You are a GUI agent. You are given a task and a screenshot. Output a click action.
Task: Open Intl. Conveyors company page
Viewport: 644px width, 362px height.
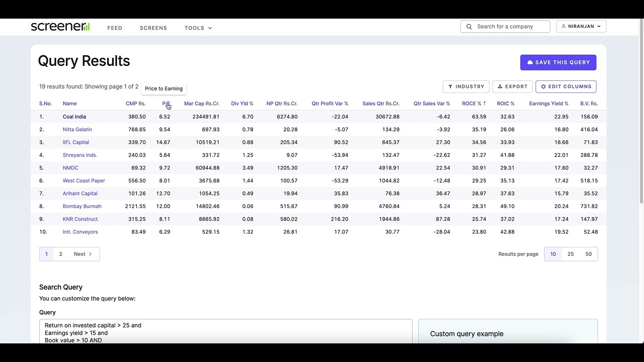point(80,232)
